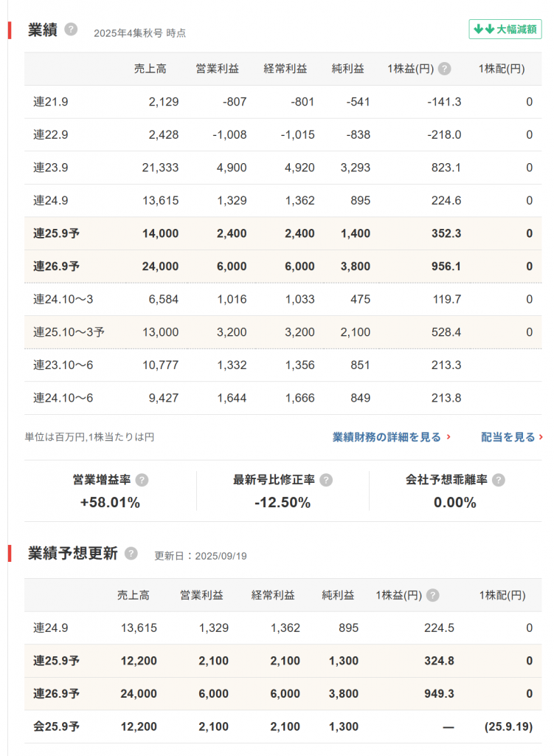This screenshot has height=756, width=554.
Task: Click the 最新号比修正率 question mark icon
Action: coord(326,480)
